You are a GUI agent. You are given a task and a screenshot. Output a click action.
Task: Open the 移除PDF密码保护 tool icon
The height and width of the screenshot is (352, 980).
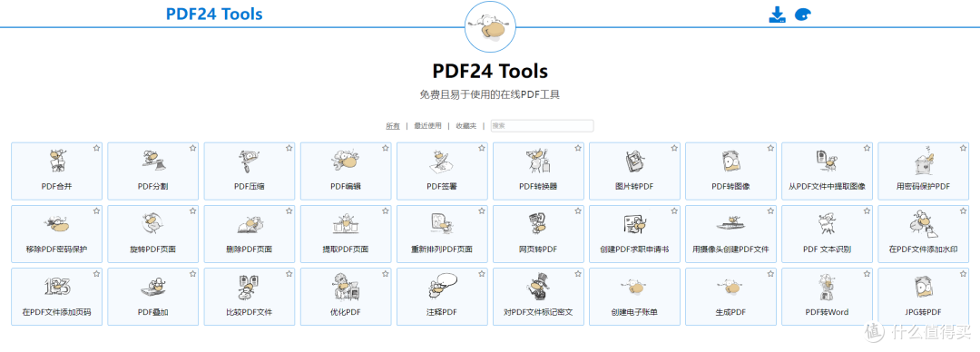point(57,224)
